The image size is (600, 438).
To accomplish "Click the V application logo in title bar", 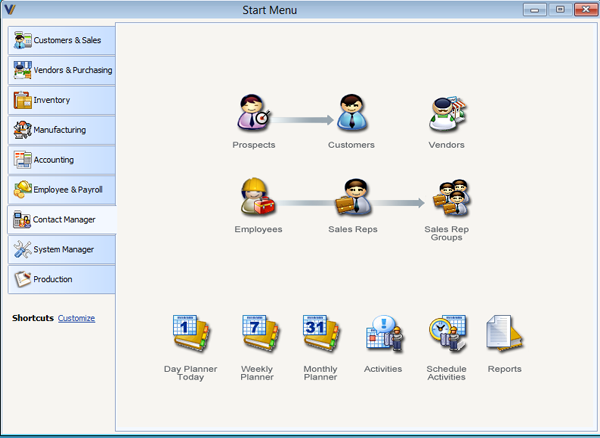I will point(10,9).
